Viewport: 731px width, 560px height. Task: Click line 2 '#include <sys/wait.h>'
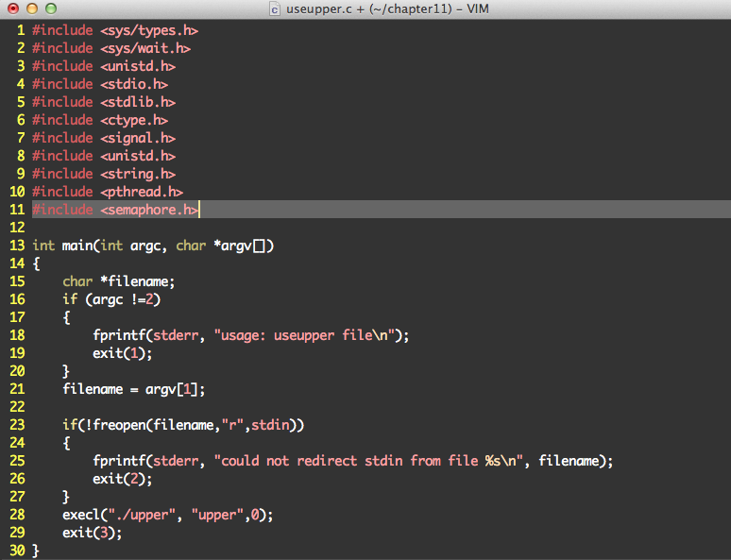pyautogui.click(x=111, y=48)
